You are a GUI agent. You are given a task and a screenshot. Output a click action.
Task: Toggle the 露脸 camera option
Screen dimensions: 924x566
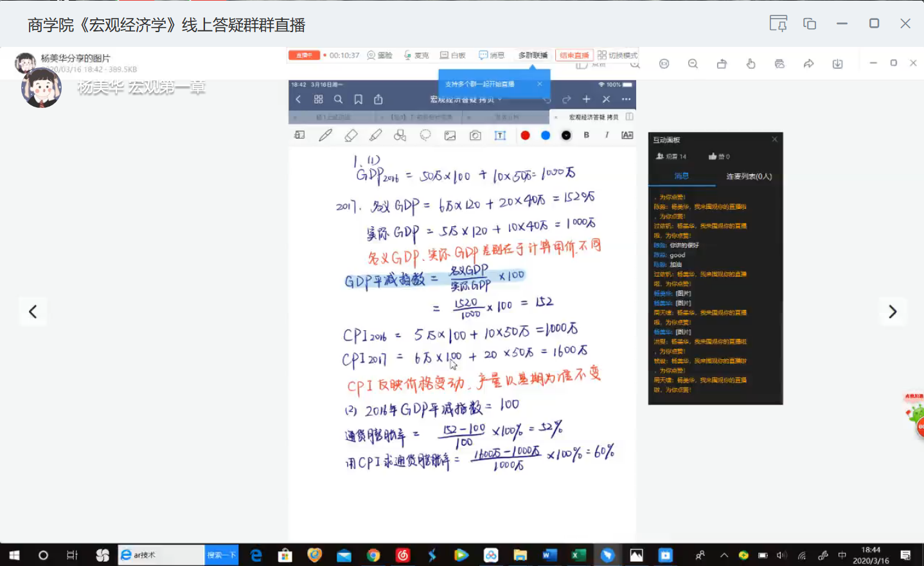click(379, 55)
